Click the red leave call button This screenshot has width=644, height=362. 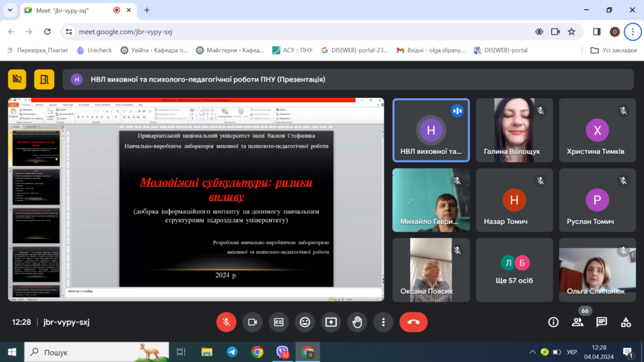413,322
